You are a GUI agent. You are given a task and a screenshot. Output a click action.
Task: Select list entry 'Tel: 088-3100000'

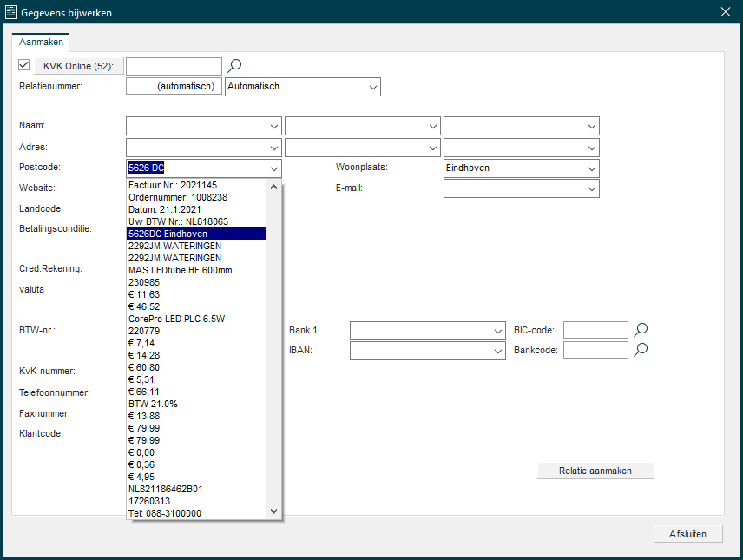197,513
